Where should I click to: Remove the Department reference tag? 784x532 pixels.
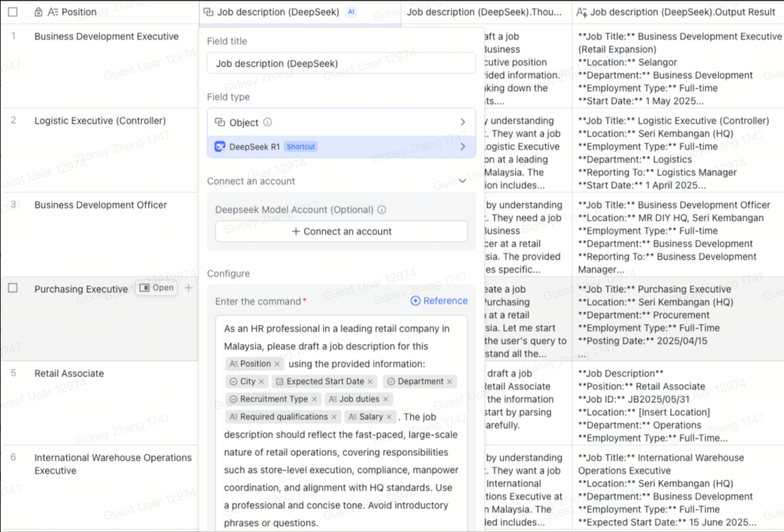pos(450,382)
